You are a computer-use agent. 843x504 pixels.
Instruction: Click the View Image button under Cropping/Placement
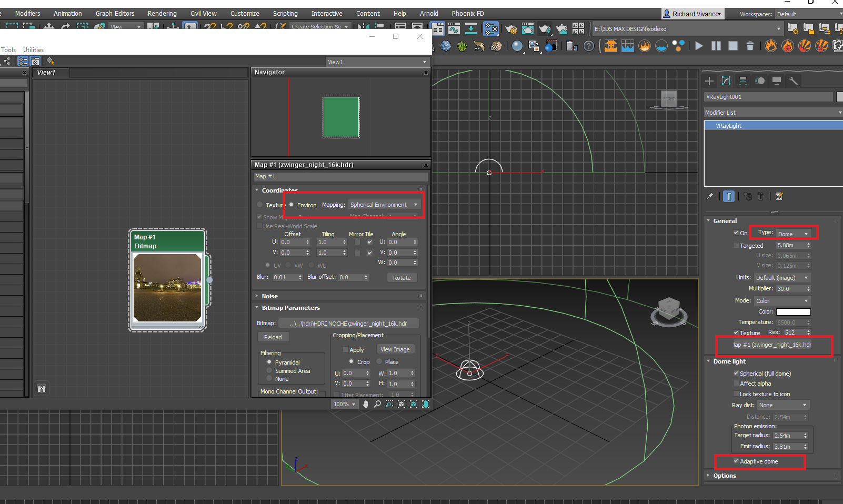coord(395,349)
